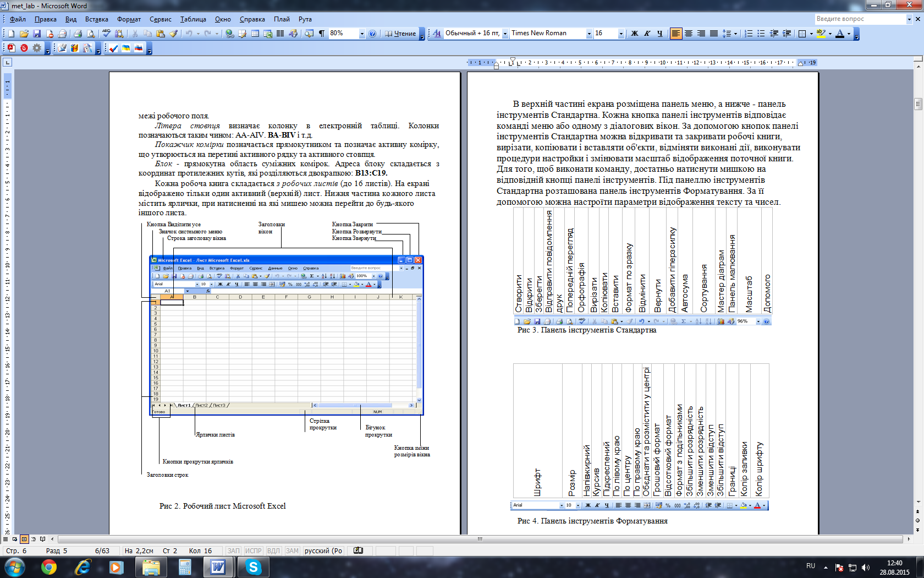Open the Справка menu
This screenshot has height=578, width=924.
pyautogui.click(x=252, y=19)
